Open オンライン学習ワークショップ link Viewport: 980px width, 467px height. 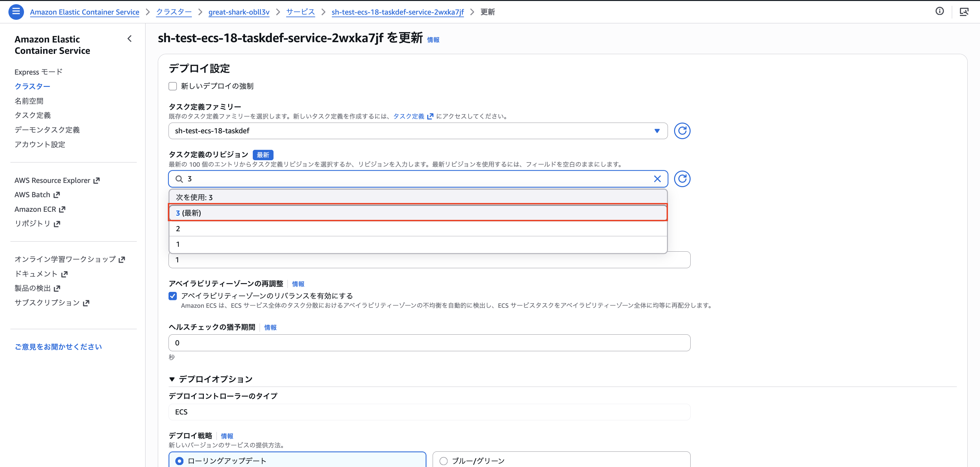click(x=65, y=259)
